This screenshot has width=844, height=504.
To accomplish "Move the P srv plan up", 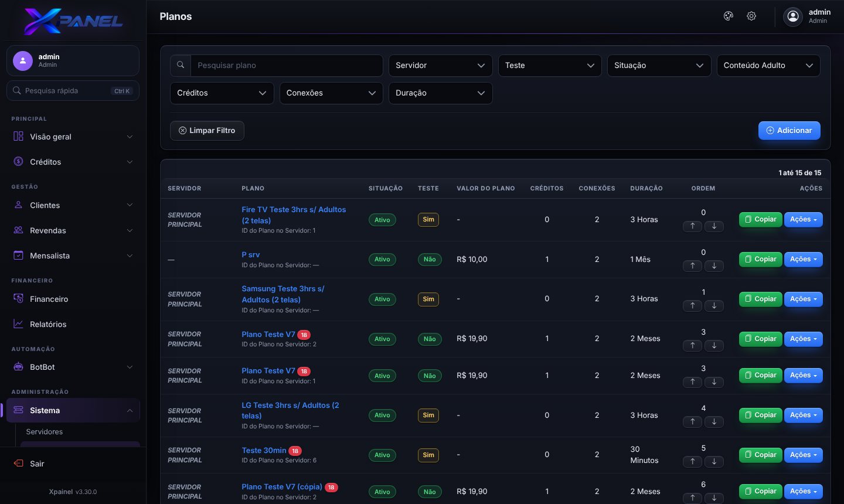I will (692, 266).
